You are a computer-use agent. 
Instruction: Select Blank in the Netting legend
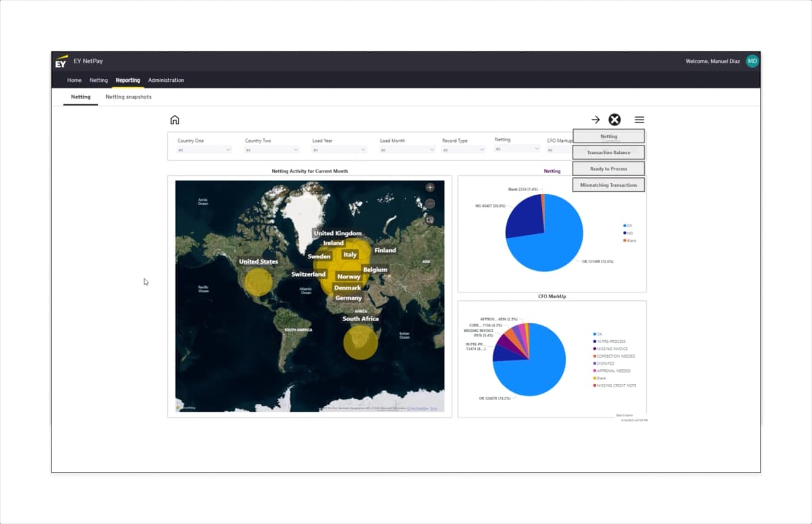coord(630,241)
